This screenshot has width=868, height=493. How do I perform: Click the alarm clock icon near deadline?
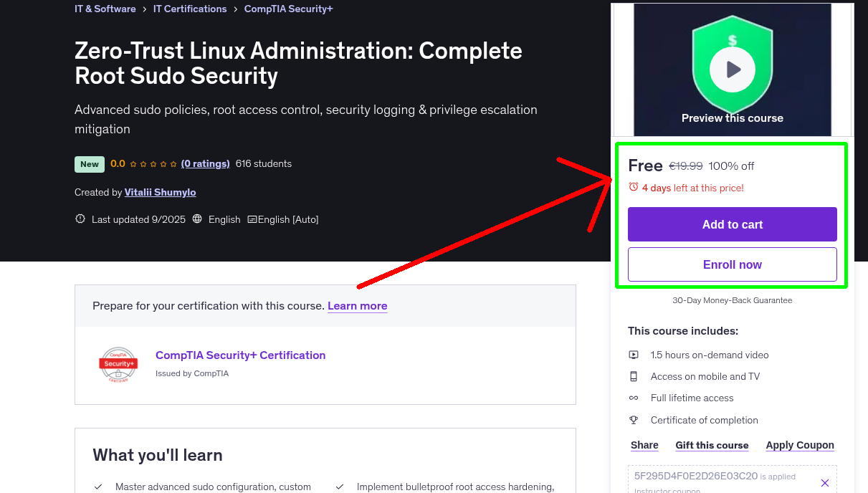coord(633,187)
